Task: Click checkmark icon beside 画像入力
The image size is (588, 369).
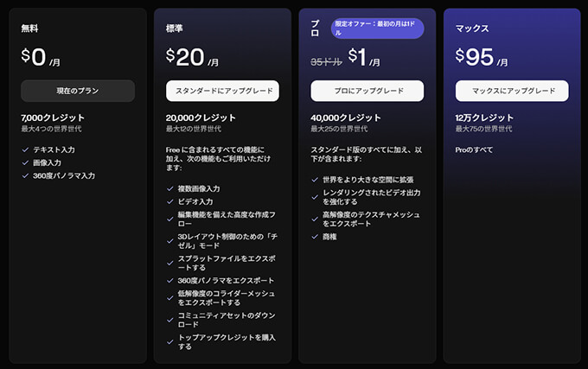Action: (x=25, y=162)
